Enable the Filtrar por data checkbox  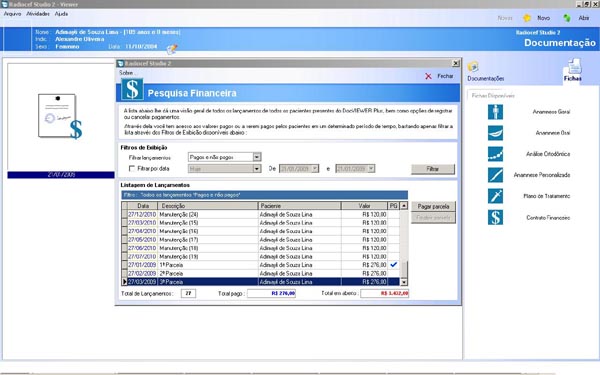pyautogui.click(x=132, y=168)
